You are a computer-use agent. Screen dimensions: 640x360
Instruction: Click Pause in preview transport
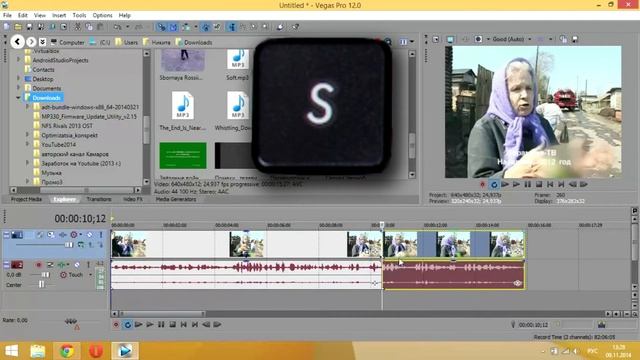click(x=528, y=184)
